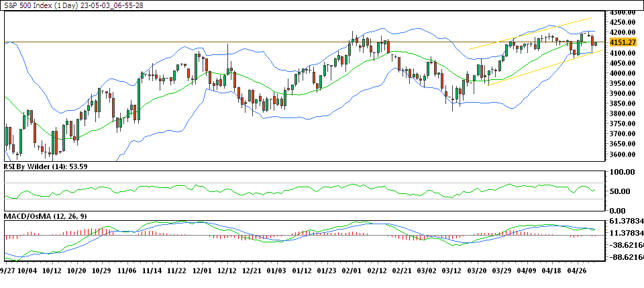Click the -38.6216 value on MACD scale
The width and height of the screenshot is (644, 288).
click(x=627, y=245)
